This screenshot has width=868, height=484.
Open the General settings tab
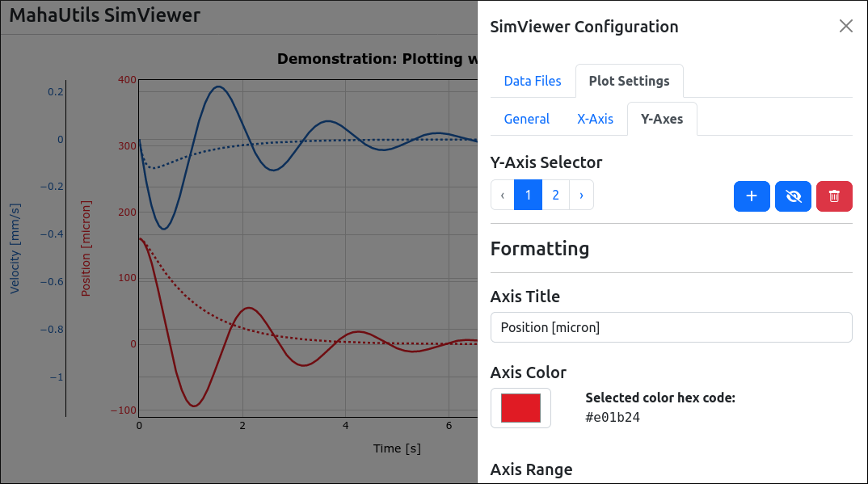pyautogui.click(x=526, y=119)
